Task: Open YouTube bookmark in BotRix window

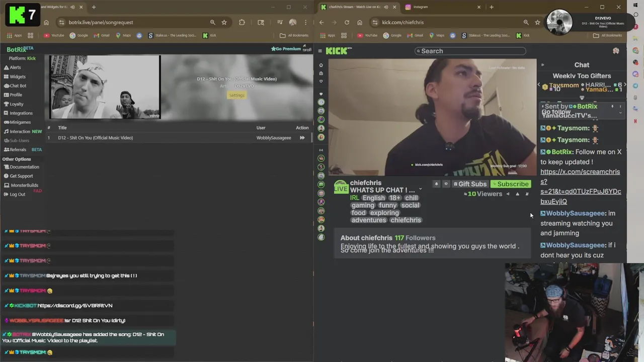Action: [x=54, y=35]
